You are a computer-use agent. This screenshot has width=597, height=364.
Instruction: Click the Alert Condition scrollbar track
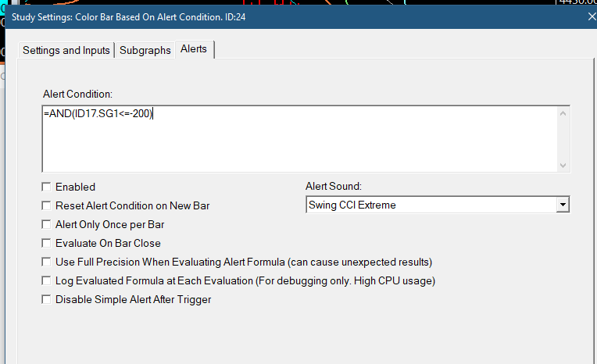pos(563,139)
